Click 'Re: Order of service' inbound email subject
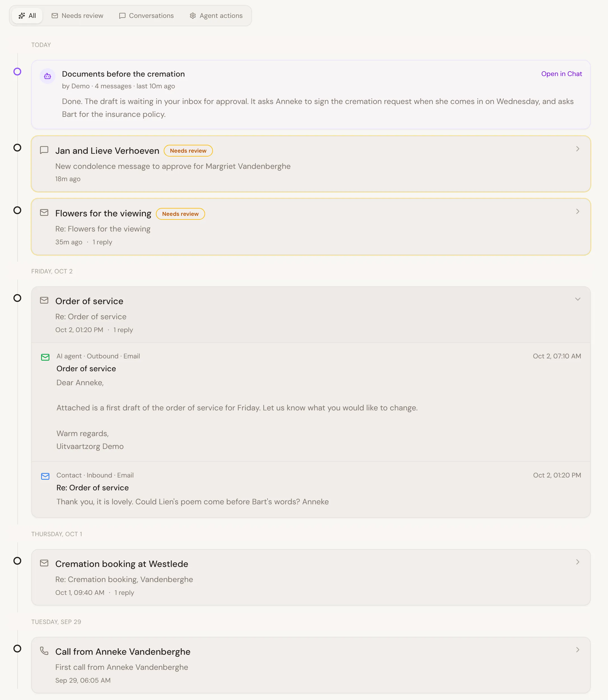The height and width of the screenshot is (700, 608). point(92,488)
